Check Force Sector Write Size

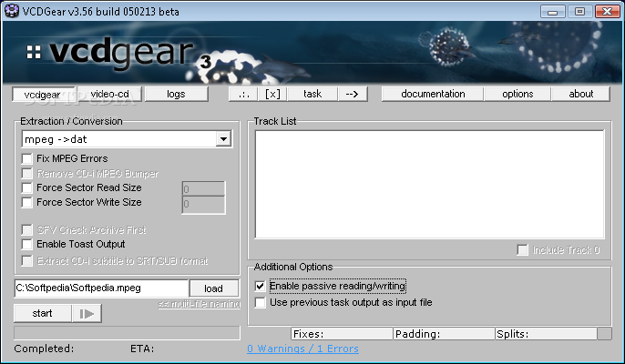(x=26, y=202)
